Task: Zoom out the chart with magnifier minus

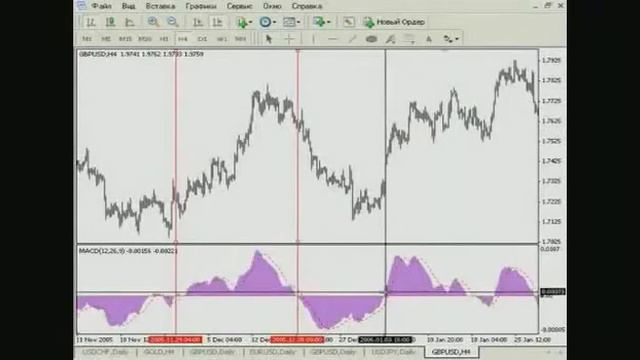Action: point(173,22)
